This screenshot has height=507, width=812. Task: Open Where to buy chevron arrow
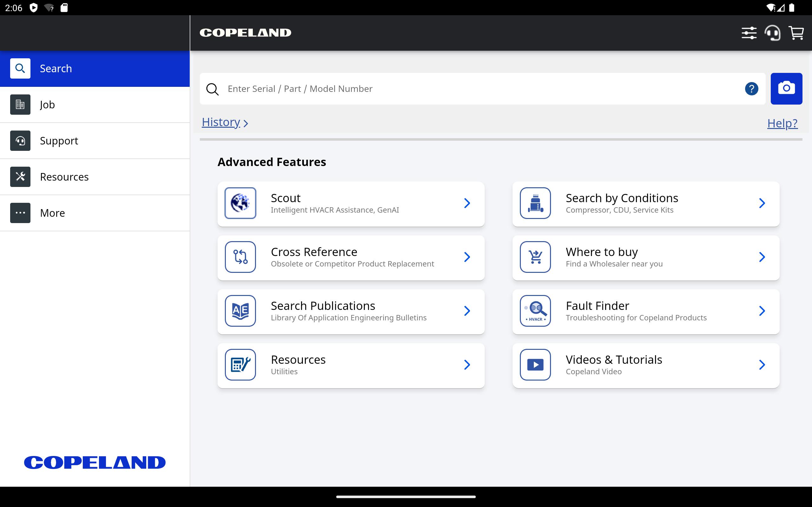click(762, 257)
